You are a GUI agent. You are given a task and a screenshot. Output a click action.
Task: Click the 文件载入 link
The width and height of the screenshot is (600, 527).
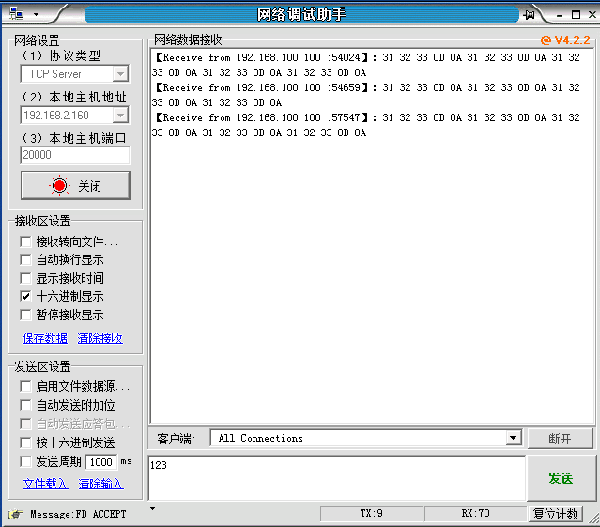click(45, 484)
